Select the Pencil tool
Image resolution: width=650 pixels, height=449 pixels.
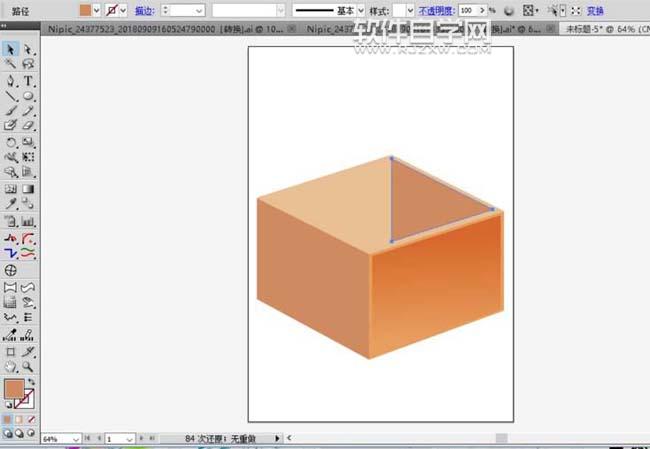click(28, 110)
